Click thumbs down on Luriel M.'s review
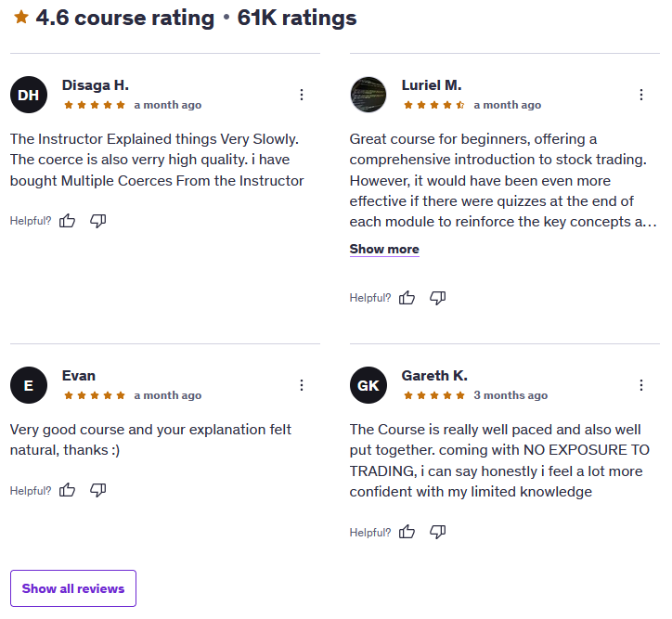The width and height of the screenshot is (672, 619). tap(438, 298)
